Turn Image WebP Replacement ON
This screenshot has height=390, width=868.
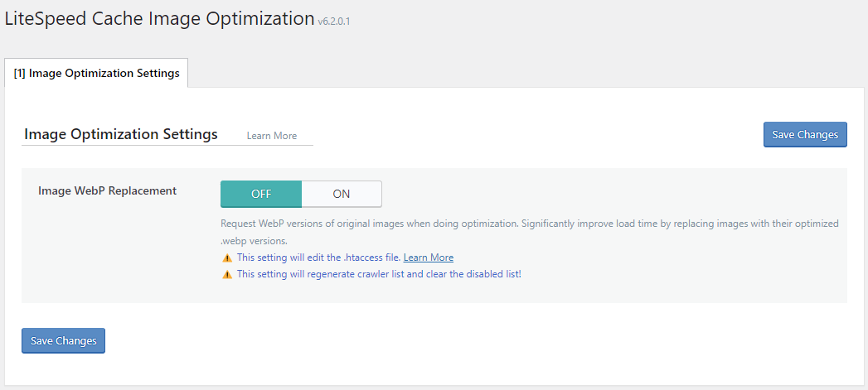[x=342, y=194]
